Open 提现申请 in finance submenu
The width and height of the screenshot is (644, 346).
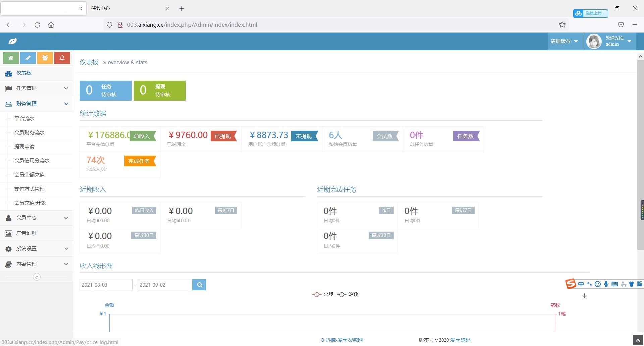[x=24, y=147]
